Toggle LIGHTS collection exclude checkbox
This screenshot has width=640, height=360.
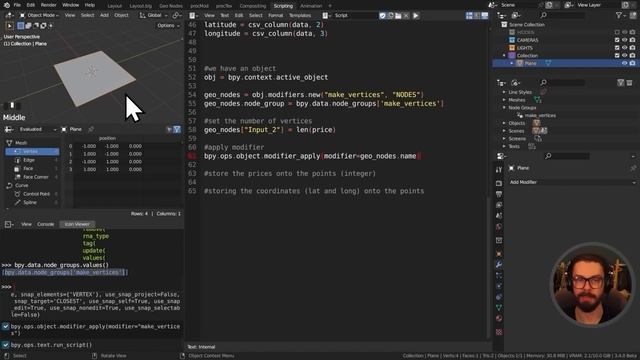pos(617,48)
